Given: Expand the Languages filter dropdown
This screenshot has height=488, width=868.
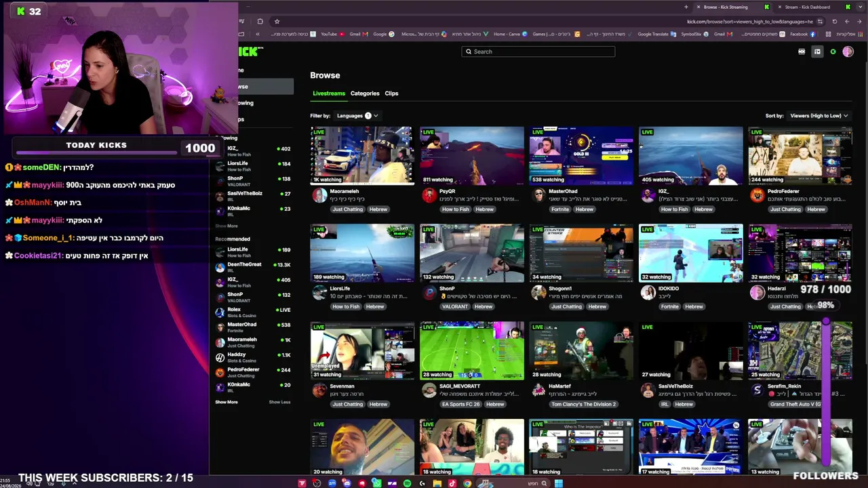Looking at the screenshot, I should 357,116.
